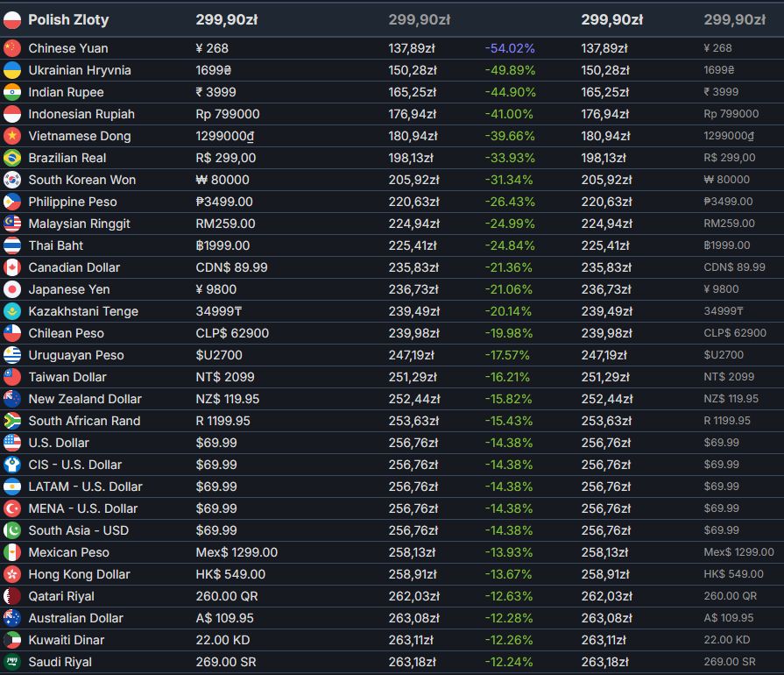
Task: Click the -54.02% discount for Chinese Yuan
Action: 509,48
